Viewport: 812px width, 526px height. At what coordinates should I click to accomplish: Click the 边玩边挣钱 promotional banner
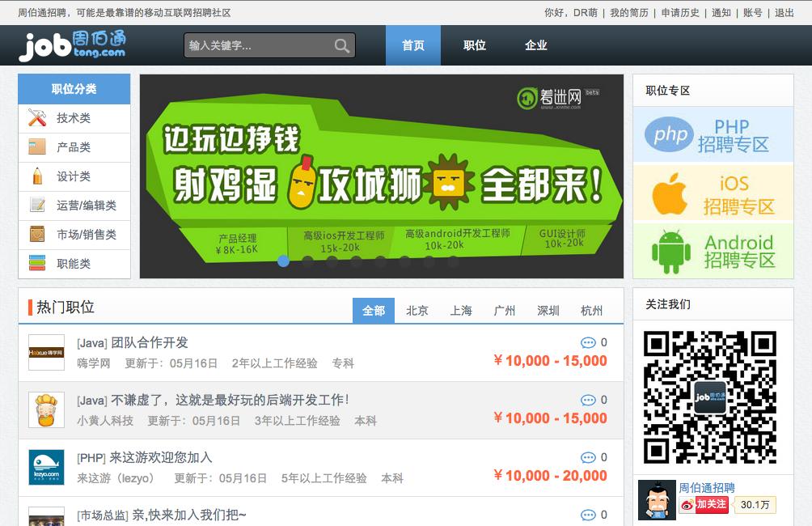[382, 176]
